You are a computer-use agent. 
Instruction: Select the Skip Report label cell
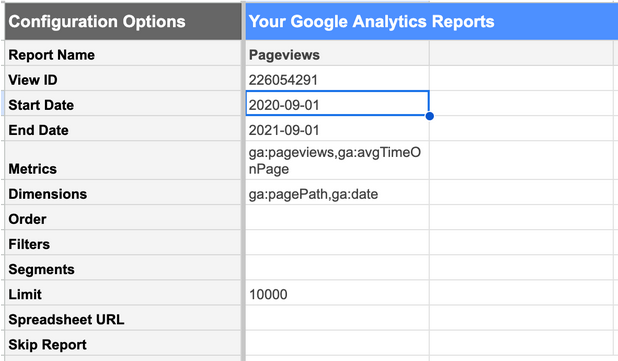123,343
